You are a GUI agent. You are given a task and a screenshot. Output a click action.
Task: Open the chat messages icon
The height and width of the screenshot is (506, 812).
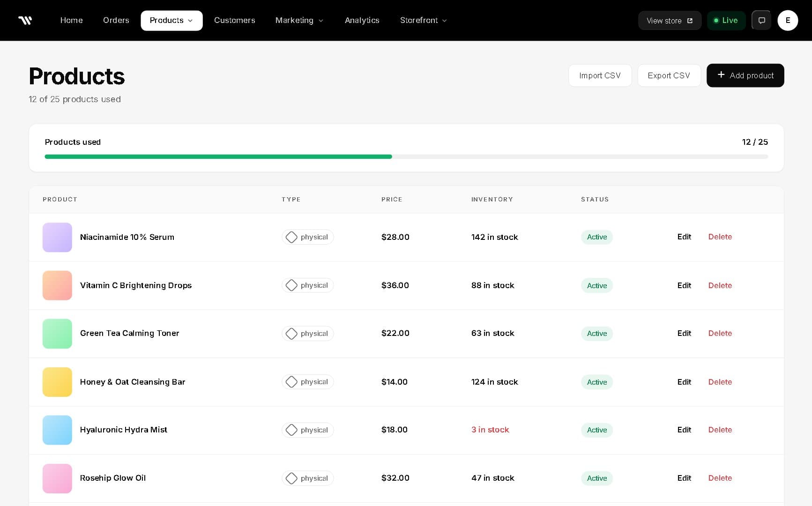761,20
